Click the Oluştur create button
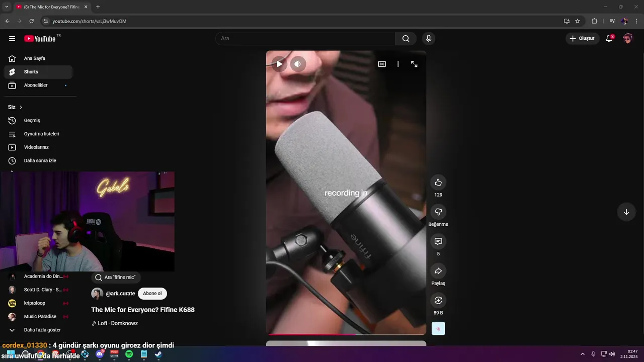Image resolution: width=644 pixels, height=362 pixels. [x=582, y=39]
